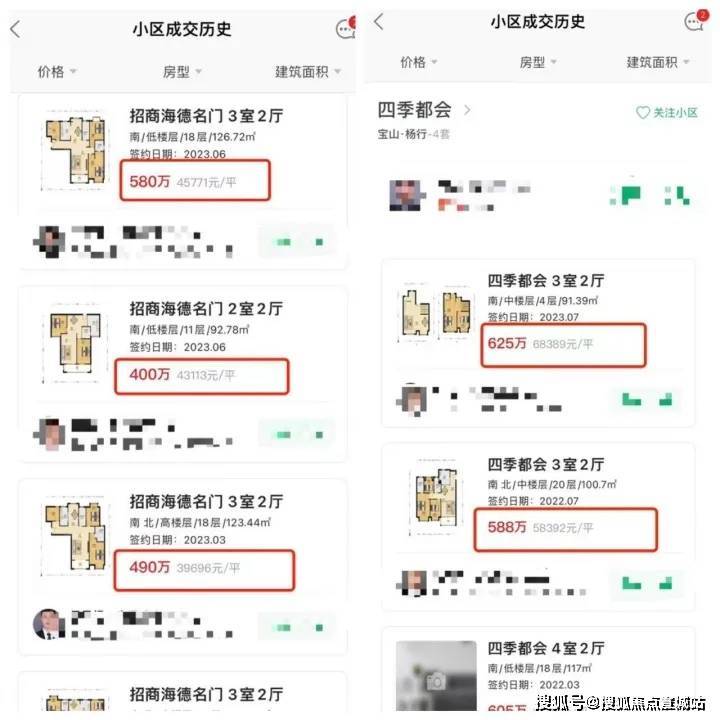Tap the back arrow on left screen

[x=15, y=29]
